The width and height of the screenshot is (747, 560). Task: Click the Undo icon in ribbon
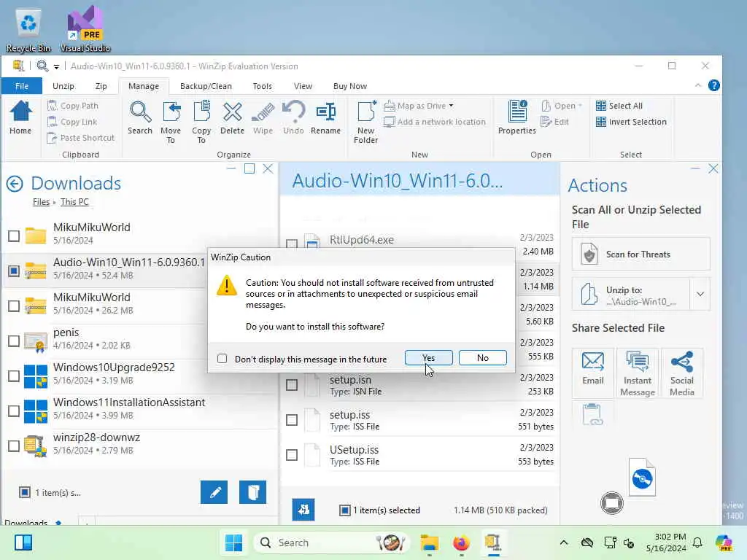click(x=293, y=117)
